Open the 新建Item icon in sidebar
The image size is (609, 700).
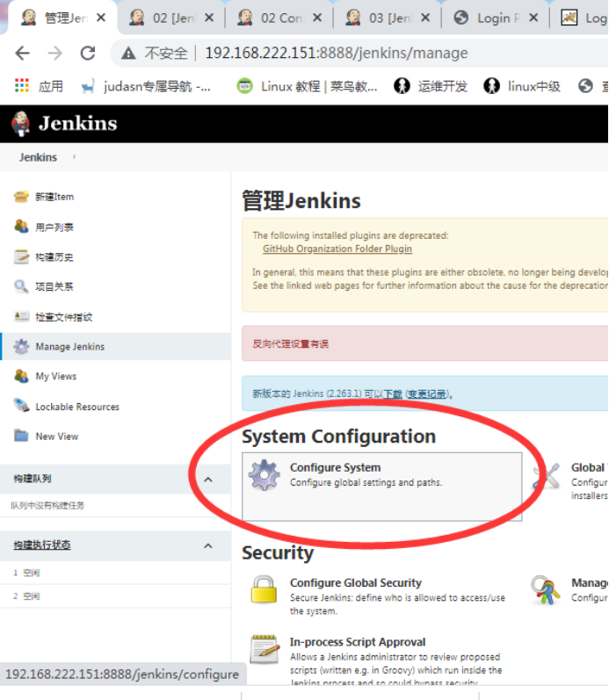point(21,197)
